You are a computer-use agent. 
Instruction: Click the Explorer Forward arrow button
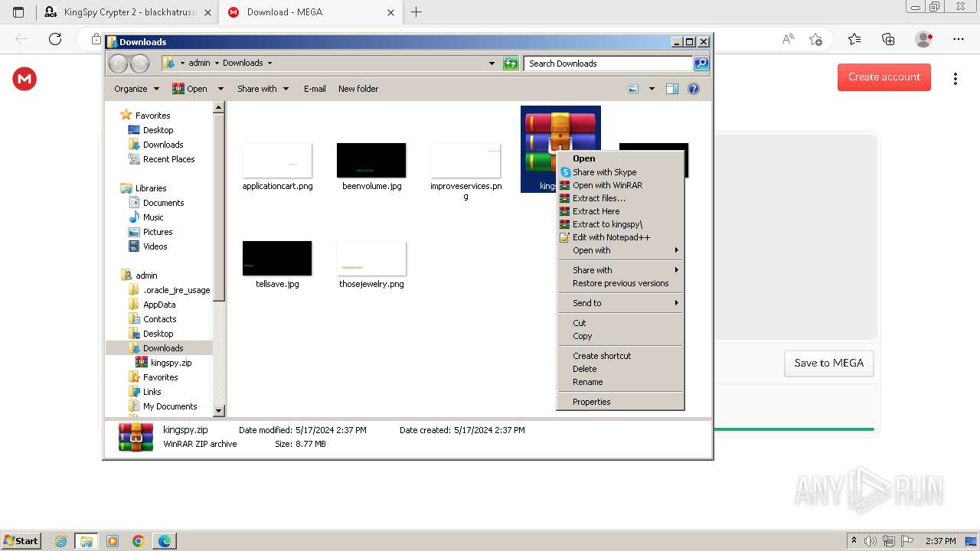click(139, 64)
